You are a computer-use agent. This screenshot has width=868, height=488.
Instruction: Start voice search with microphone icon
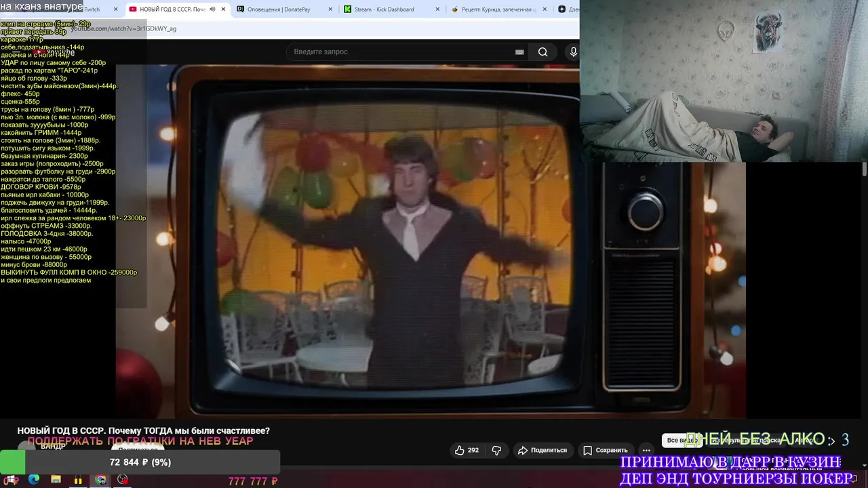pos(574,52)
